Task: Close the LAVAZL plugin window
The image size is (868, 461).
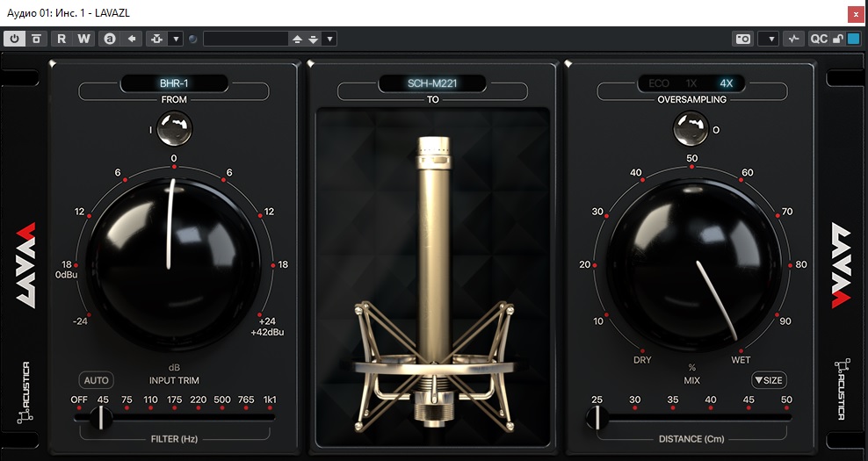Action: [856, 14]
